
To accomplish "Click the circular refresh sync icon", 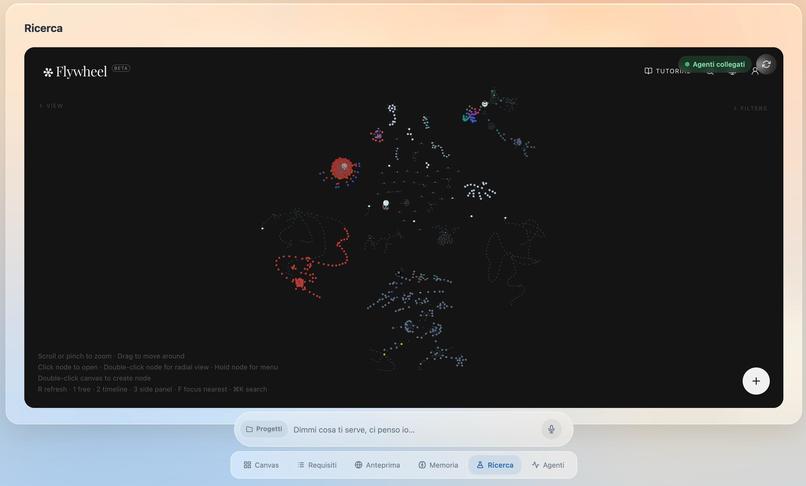I will (x=766, y=64).
